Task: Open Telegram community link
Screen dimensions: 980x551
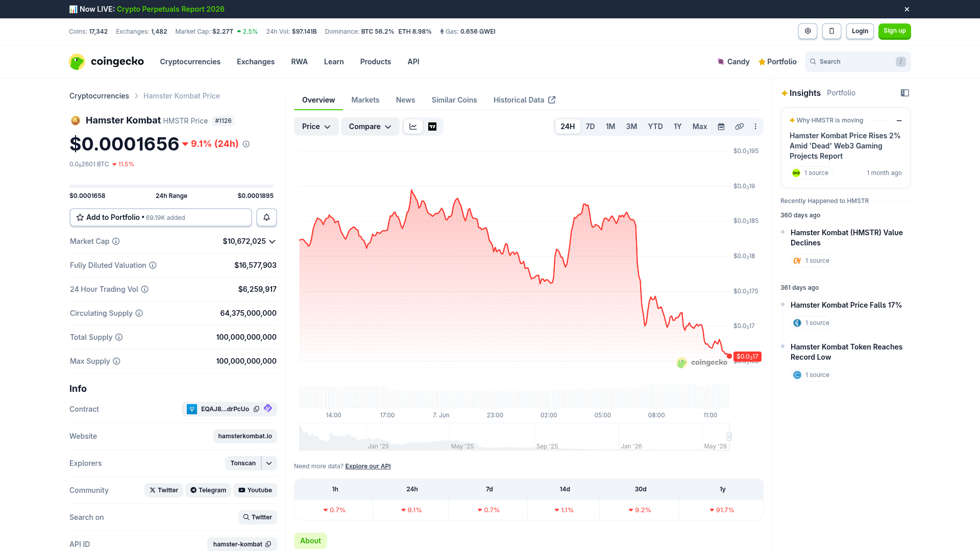Action: pos(208,490)
